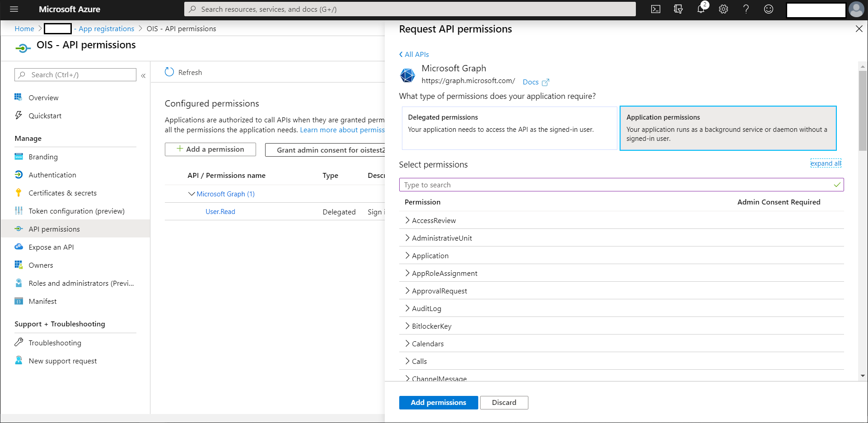The width and height of the screenshot is (868, 423).
Task: Launch Cloud Shell from top bar
Action: point(656,9)
